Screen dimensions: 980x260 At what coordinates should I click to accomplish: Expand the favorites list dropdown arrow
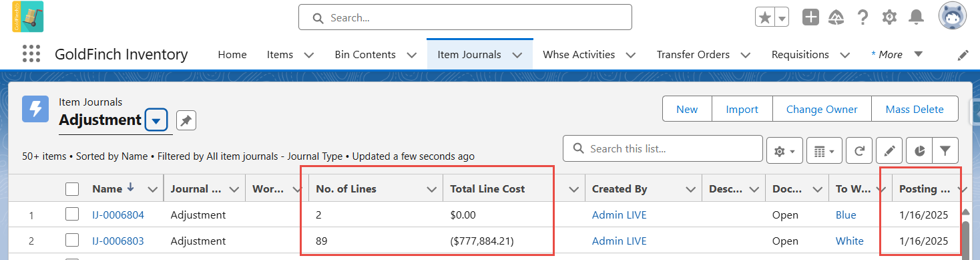click(782, 17)
